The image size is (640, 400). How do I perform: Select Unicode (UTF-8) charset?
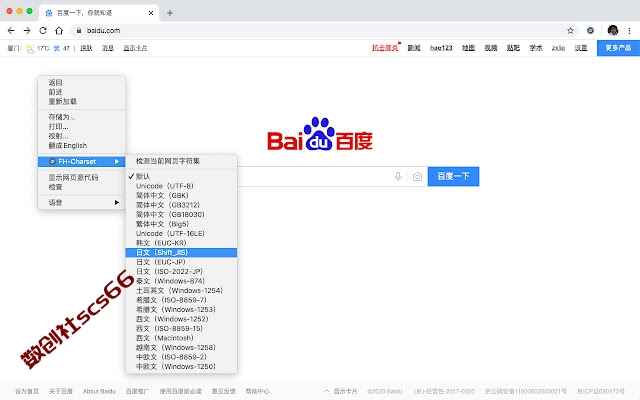coord(181,186)
